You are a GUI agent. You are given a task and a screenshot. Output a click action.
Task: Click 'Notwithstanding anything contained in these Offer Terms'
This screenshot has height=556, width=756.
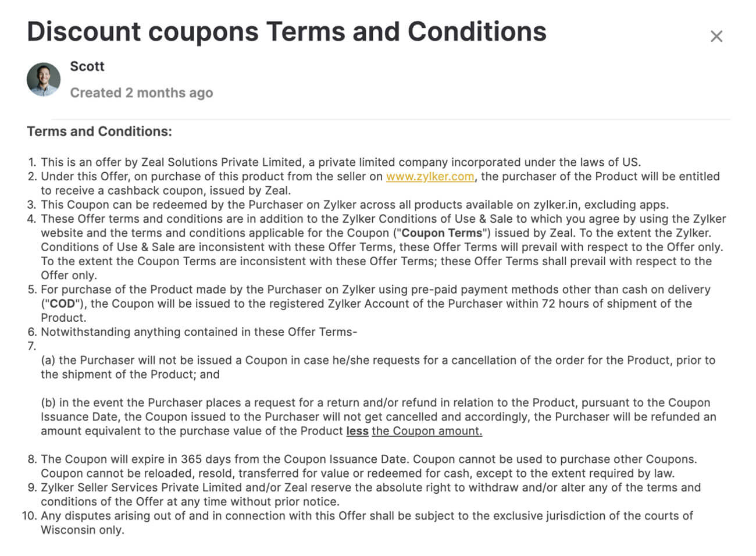(198, 332)
